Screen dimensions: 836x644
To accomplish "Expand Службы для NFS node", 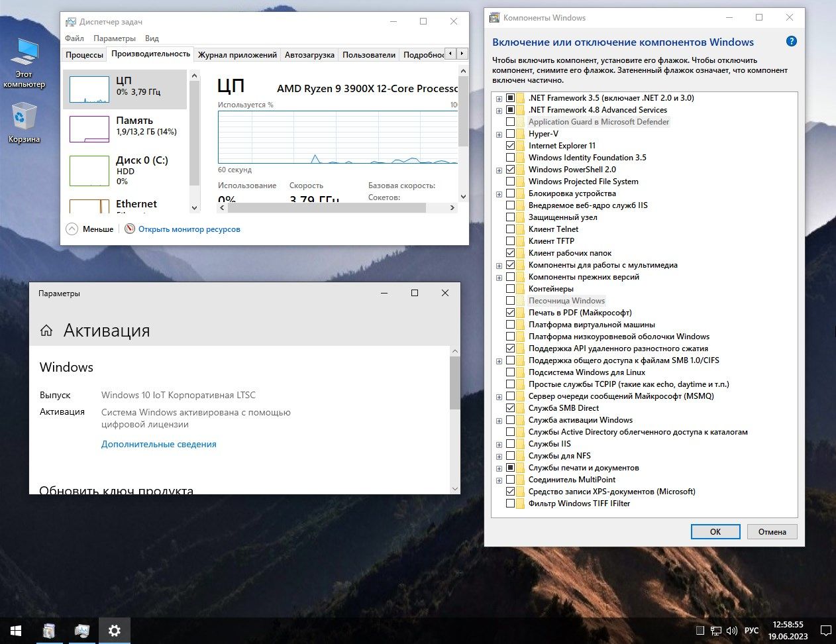I will [x=499, y=456].
